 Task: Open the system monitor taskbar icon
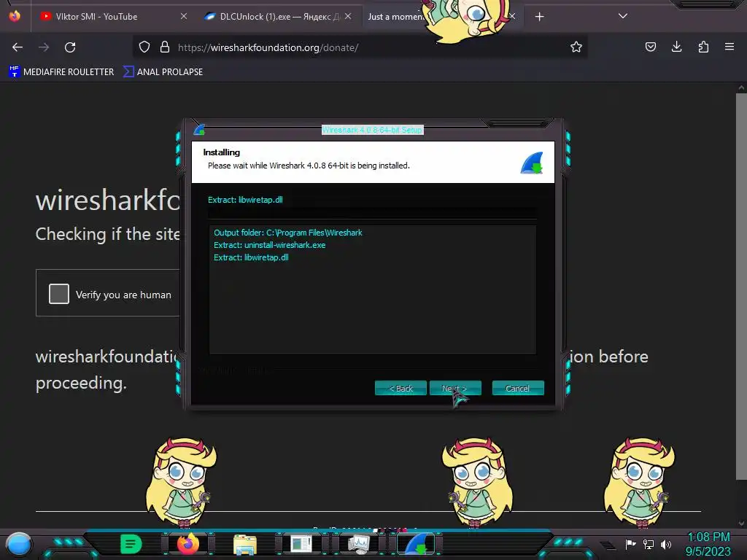(x=359, y=544)
